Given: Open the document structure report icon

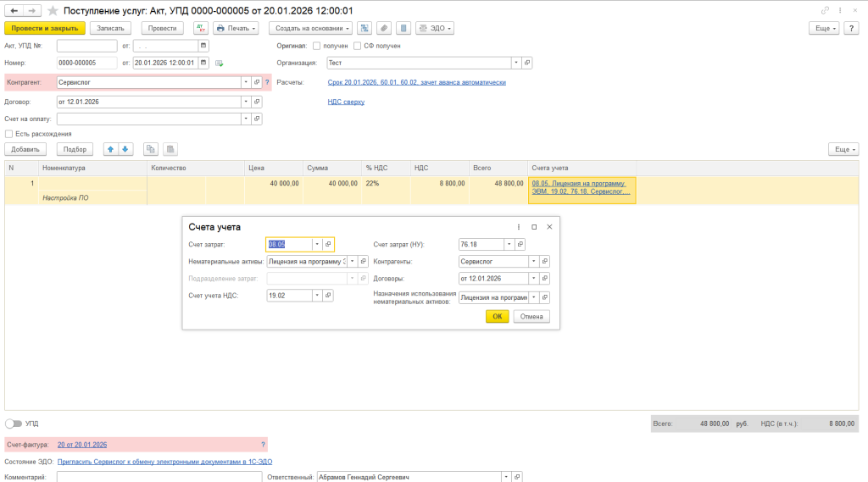Looking at the screenshot, I should click(x=364, y=28).
